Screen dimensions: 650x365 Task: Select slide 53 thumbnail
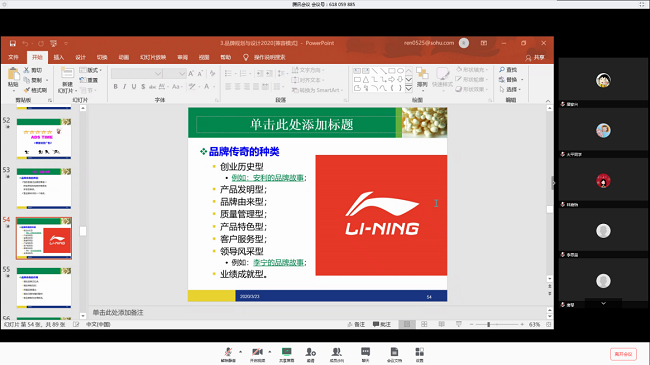[44, 188]
